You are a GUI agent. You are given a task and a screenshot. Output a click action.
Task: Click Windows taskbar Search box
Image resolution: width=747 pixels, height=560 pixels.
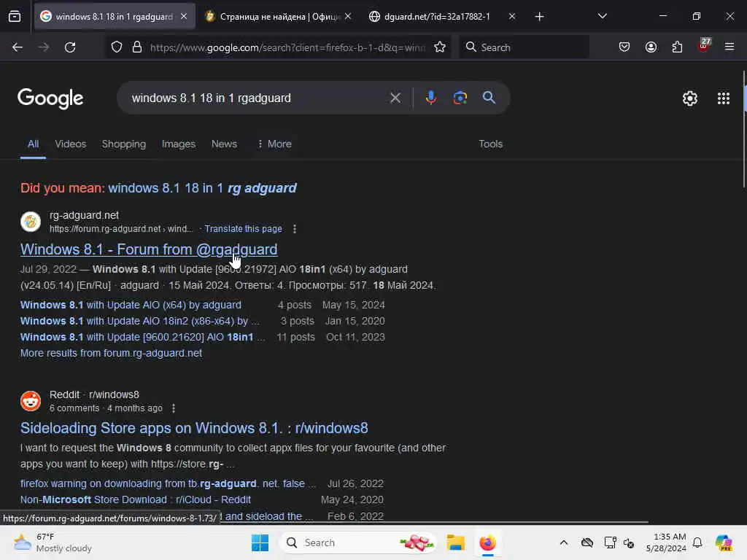point(358,542)
